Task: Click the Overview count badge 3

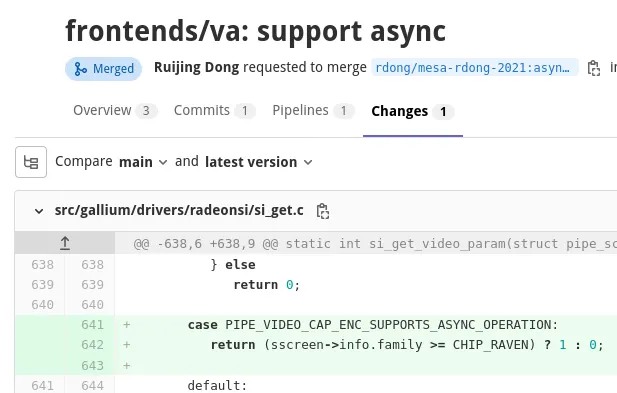Action: point(146,111)
